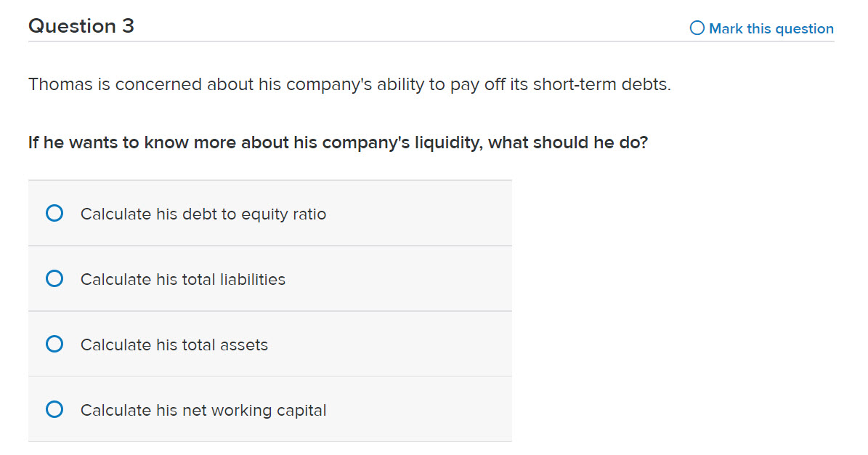868x455 pixels.
Task: Click the Mark this question link
Action: (x=770, y=28)
